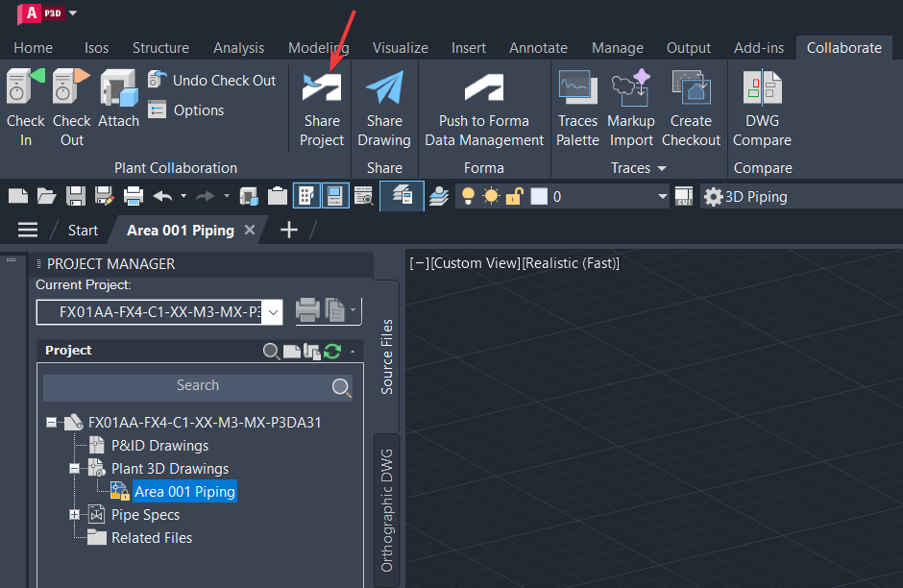
Task: Click the Attach icon in Plant Collaboration
Action: [x=118, y=88]
